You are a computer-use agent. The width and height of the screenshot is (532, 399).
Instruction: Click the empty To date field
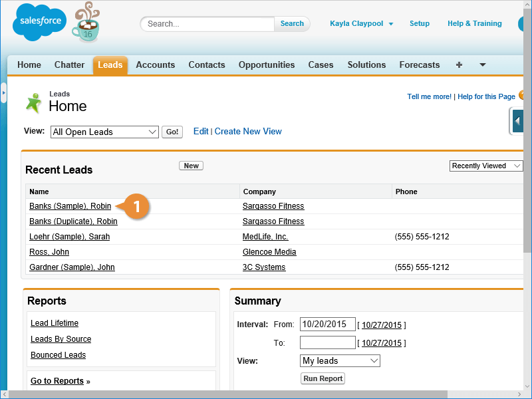(327, 342)
